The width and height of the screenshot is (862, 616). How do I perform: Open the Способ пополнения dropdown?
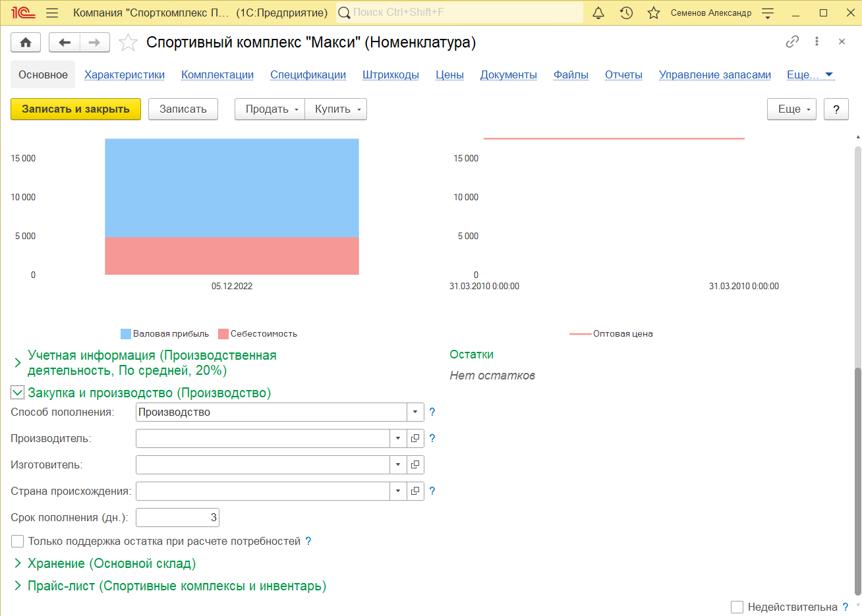(x=415, y=412)
